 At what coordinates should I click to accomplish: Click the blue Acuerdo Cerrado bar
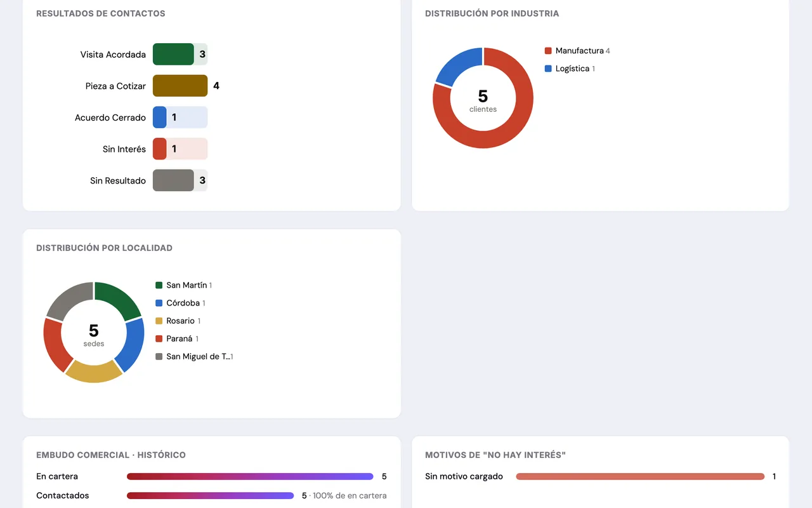coord(160,117)
